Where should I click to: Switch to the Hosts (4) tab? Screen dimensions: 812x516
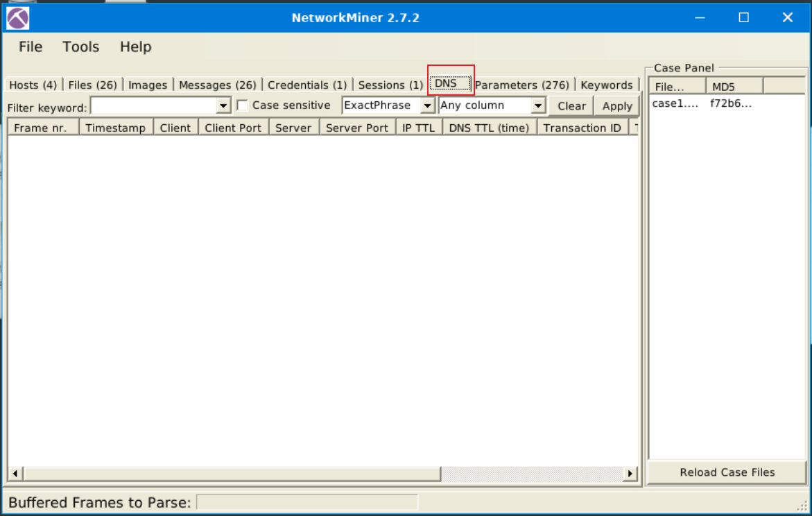pos(33,85)
